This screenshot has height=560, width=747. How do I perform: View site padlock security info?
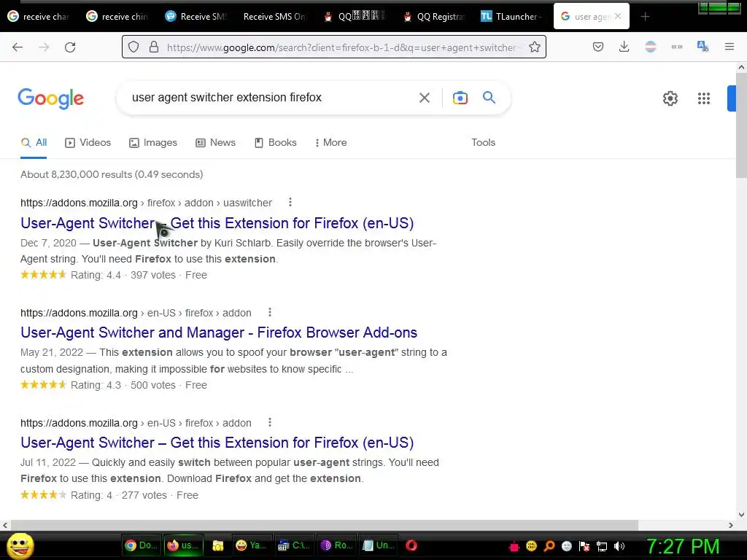153,47
